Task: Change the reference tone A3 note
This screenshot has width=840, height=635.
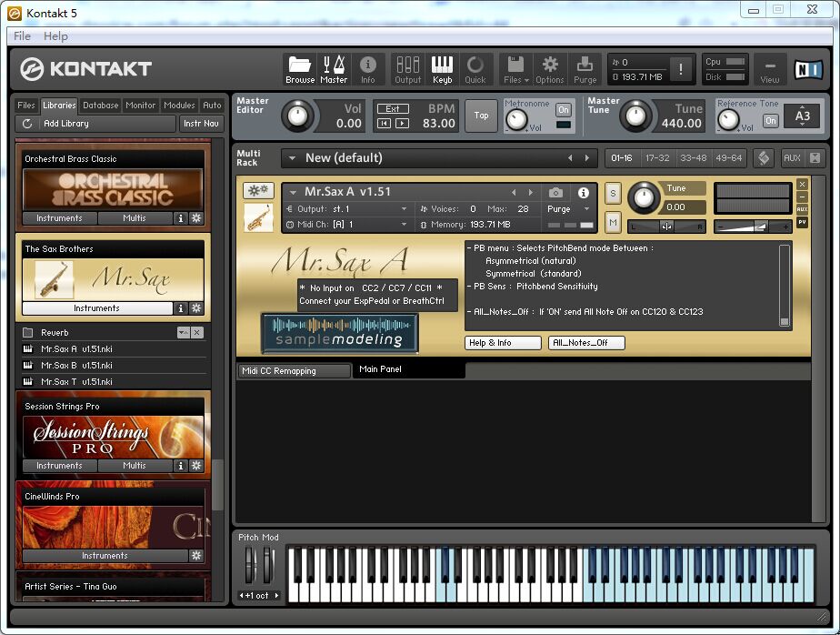Action: [802, 116]
